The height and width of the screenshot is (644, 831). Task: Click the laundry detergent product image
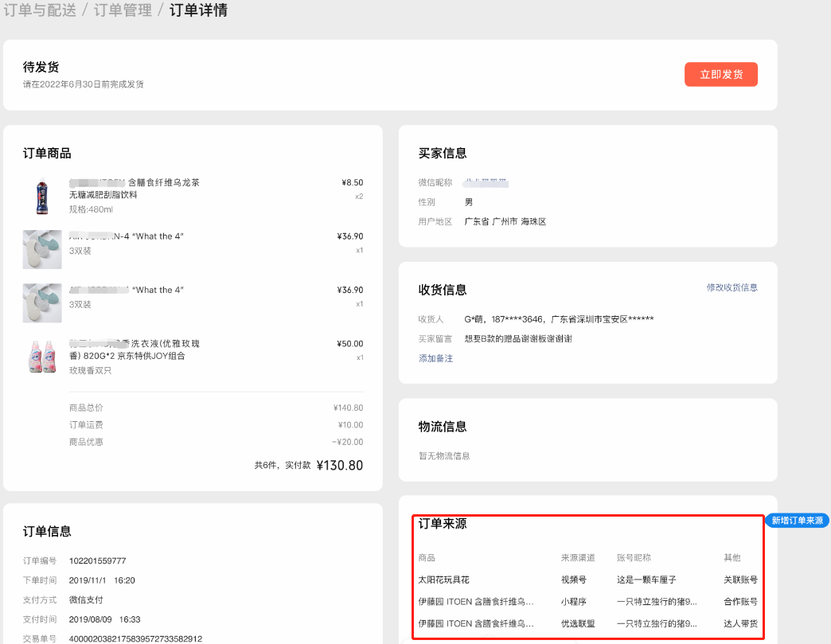click(41, 358)
